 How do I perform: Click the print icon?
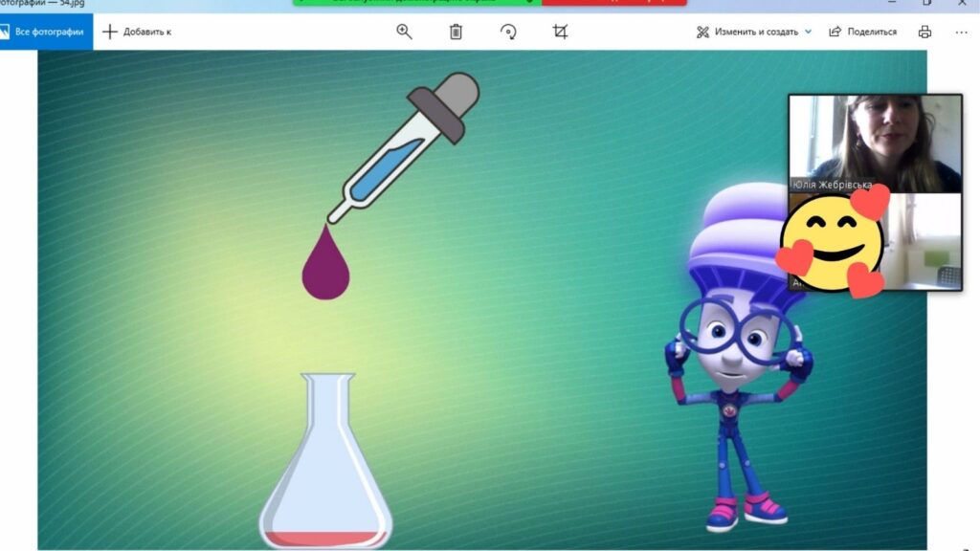[924, 32]
